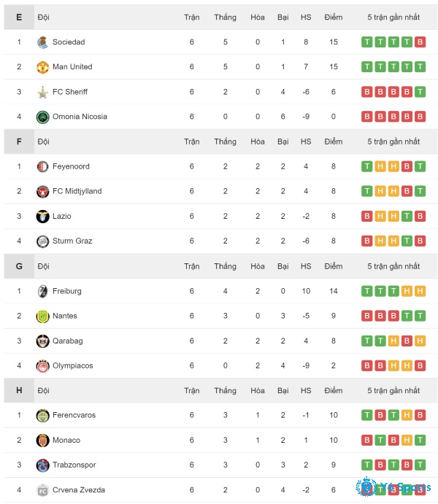Open the FC Midtjylland team link
This screenshot has height=504, width=438.
77,191
